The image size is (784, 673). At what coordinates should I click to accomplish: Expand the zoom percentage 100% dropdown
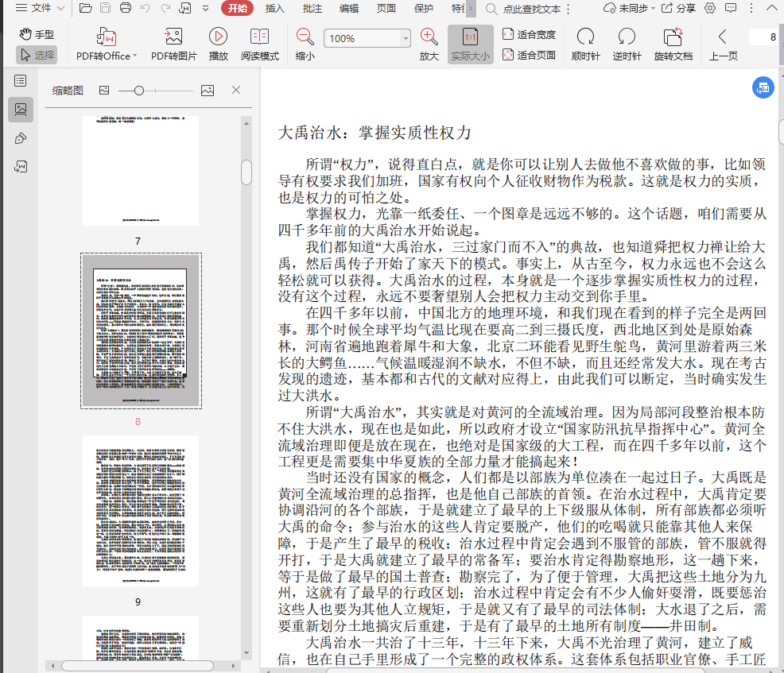pyautogui.click(x=406, y=38)
